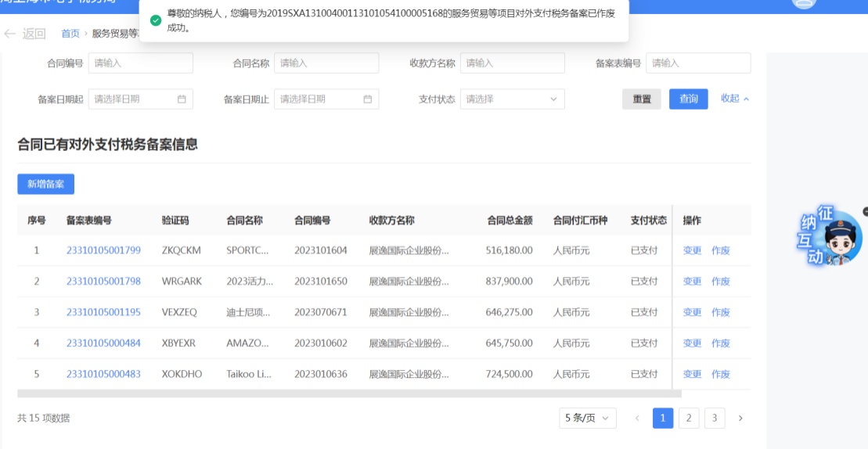868x449 pixels.
Task: Click previous page arrow in pagination
Action: (x=637, y=418)
